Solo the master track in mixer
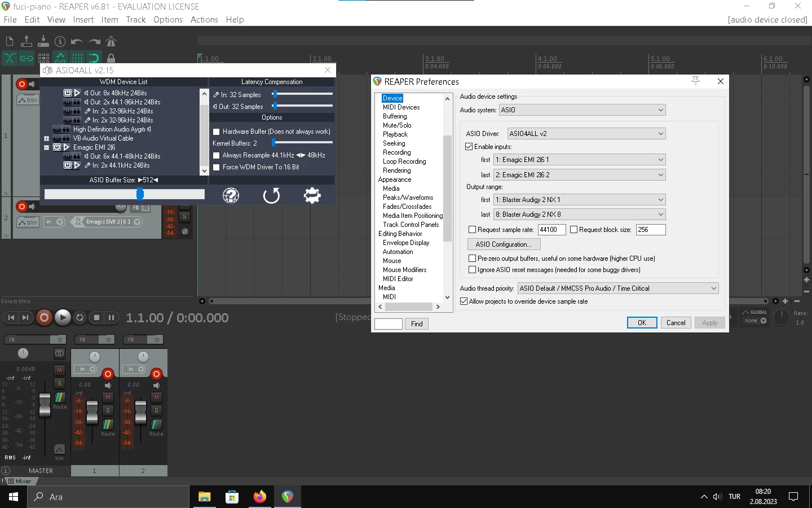This screenshot has width=812, height=508. (x=59, y=384)
